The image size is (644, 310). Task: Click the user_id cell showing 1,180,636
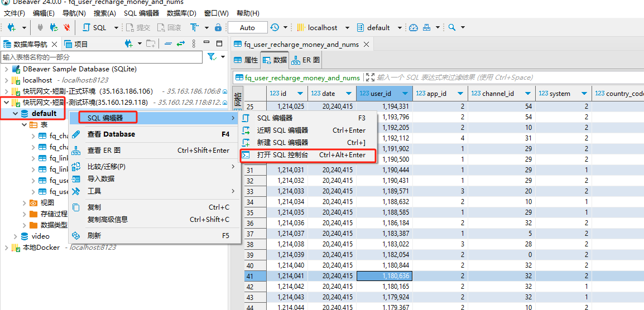pos(385,276)
